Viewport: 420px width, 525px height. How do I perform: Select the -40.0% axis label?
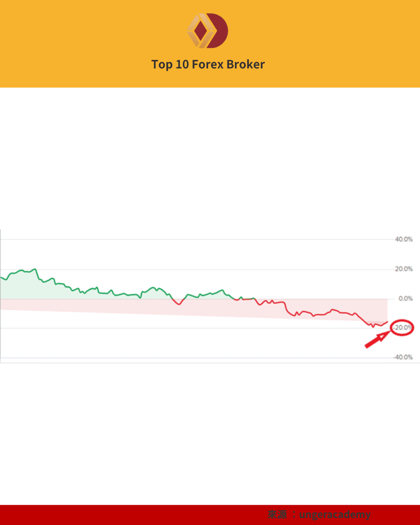[403, 357]
